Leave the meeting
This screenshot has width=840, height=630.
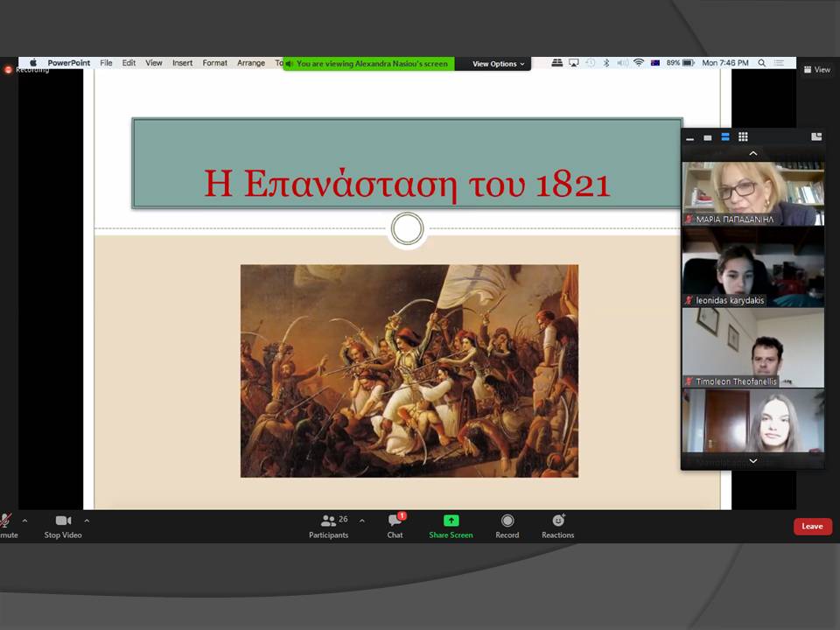click(x=812, y=526)
